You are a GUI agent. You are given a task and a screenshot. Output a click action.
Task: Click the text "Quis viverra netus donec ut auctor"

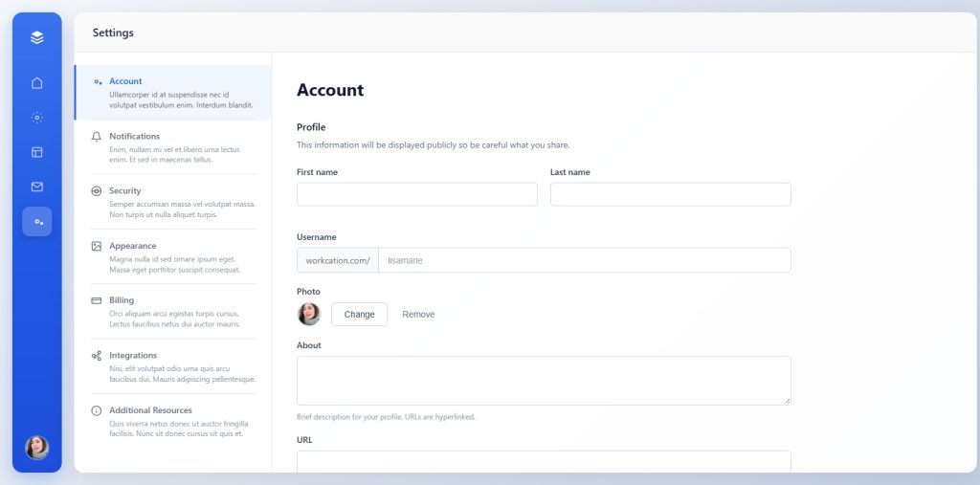coord(165,424)
